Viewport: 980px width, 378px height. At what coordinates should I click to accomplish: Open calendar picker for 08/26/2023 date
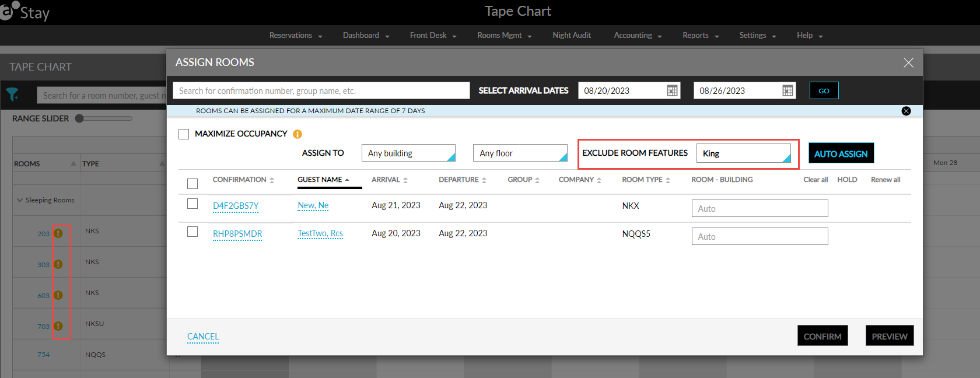[787, 90]
